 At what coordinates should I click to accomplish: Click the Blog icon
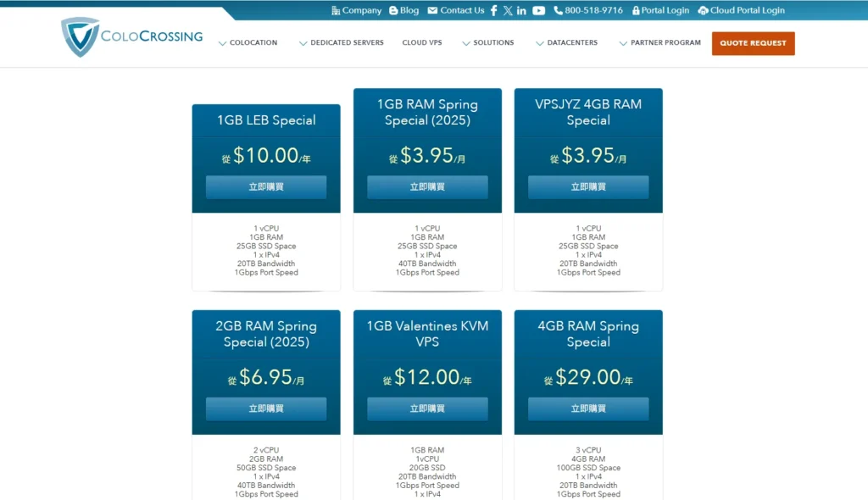pos(393,10)
